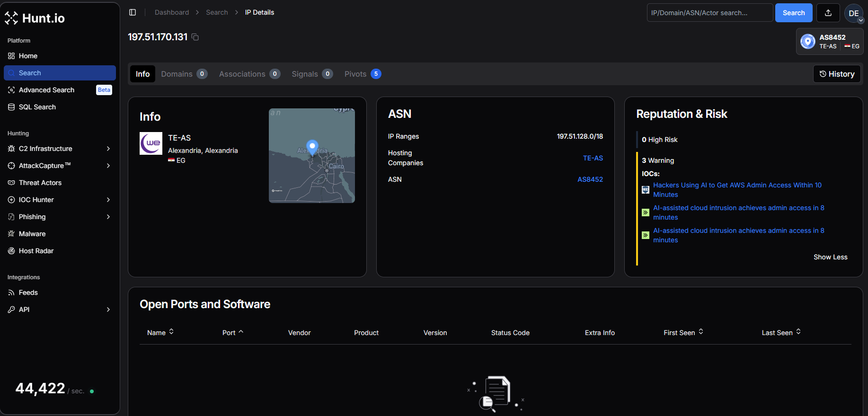Click the upload/export icon button
This screenshot has height=416, width=868.
click(828, 13)
